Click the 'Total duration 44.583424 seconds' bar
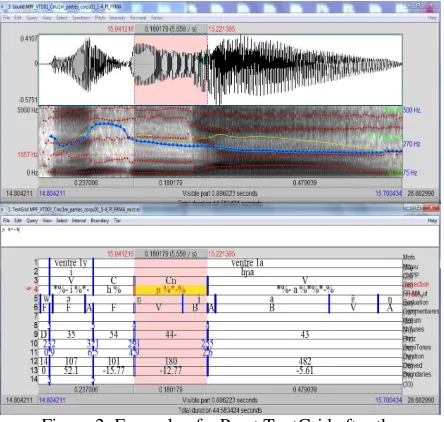 [220, 410]
